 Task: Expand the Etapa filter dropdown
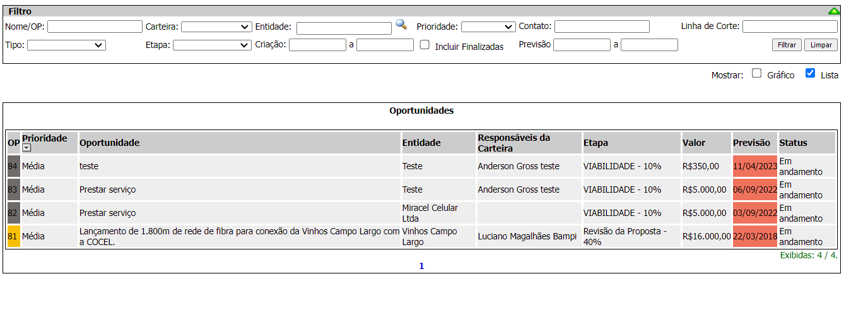pos(212,45)
